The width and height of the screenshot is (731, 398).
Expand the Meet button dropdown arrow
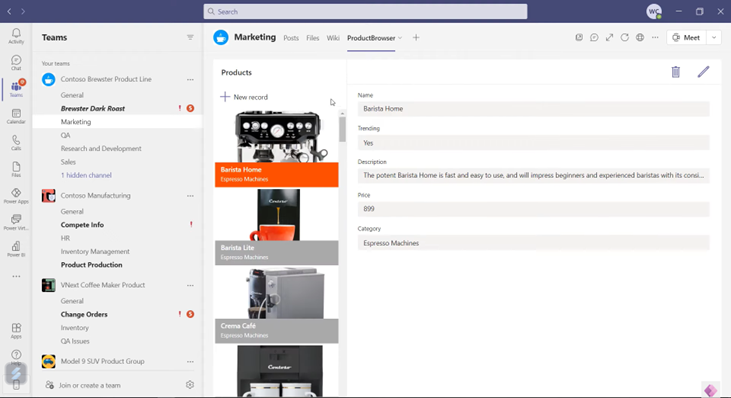click(714, 38)
